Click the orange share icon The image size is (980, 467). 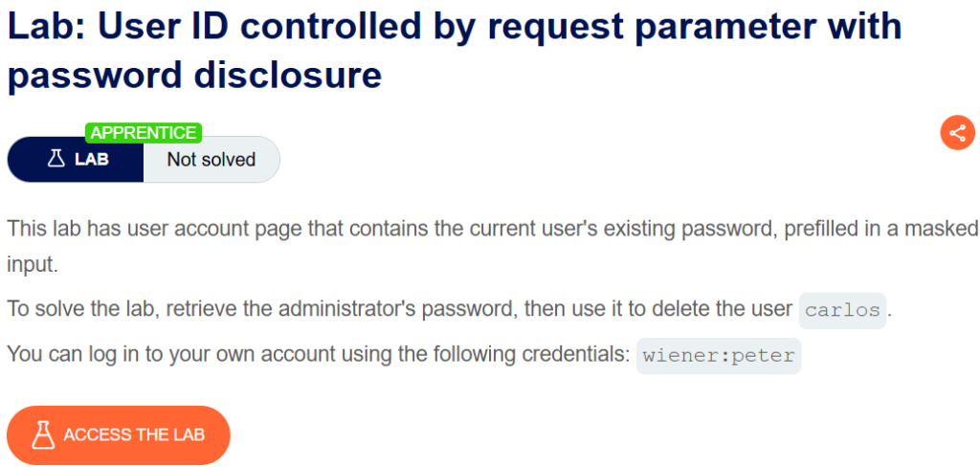957,132
